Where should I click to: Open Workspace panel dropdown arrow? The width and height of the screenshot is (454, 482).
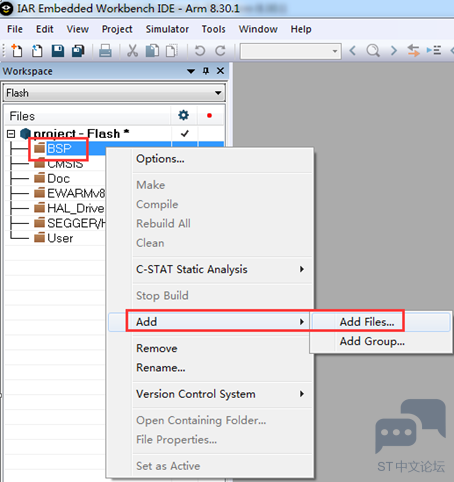point(191,71)
